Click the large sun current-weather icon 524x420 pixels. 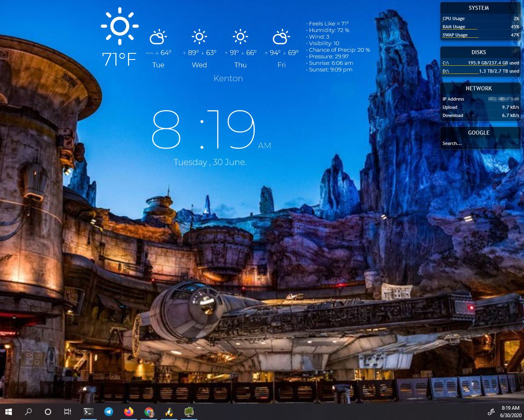click(x=119, y=26)
